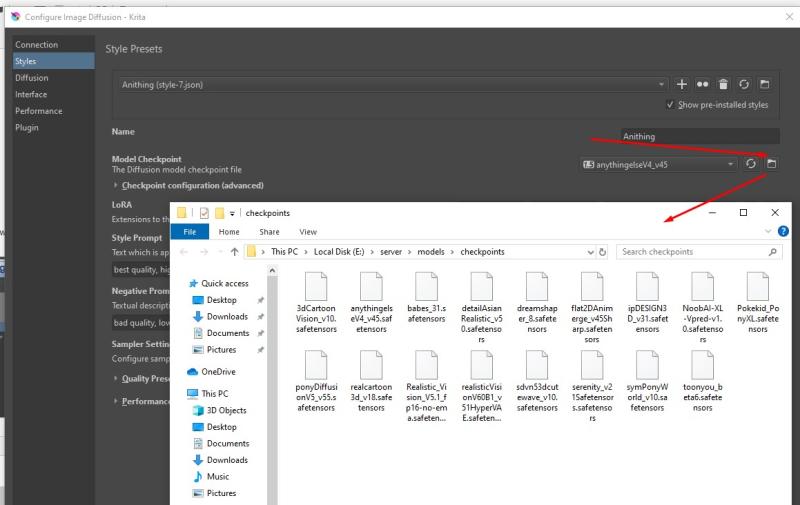Select anythingelseV4_v45.safetensors file

tap(371, 302)
